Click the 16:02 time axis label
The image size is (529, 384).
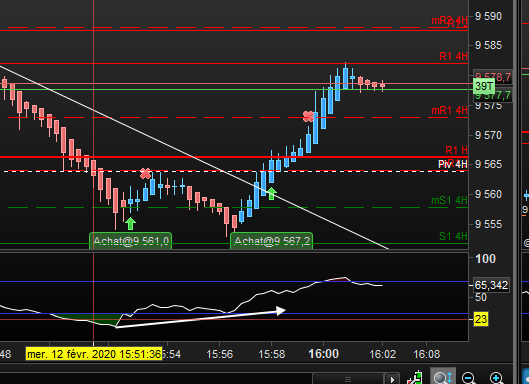[x=382, y=354]
